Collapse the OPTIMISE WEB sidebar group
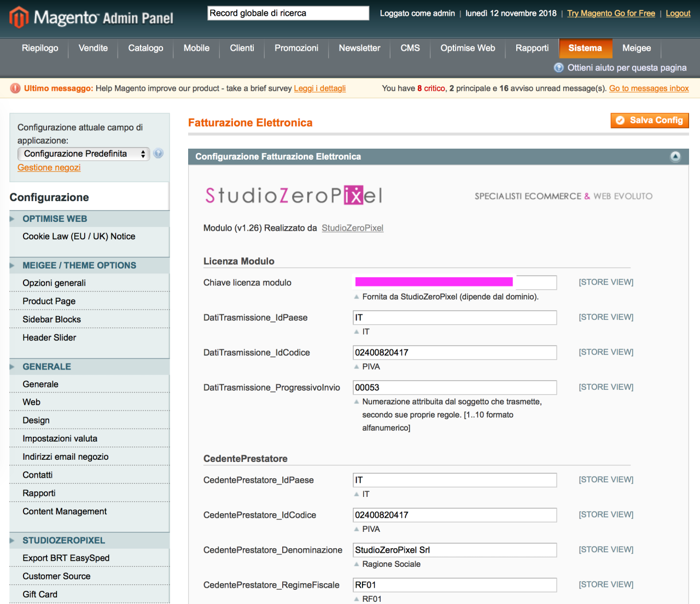 (89, 219)
